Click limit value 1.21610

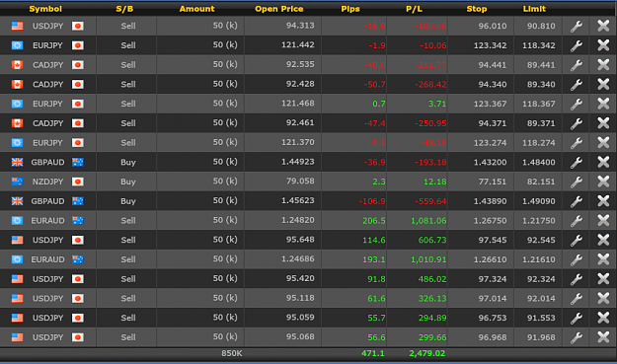(x=539, y=259)
